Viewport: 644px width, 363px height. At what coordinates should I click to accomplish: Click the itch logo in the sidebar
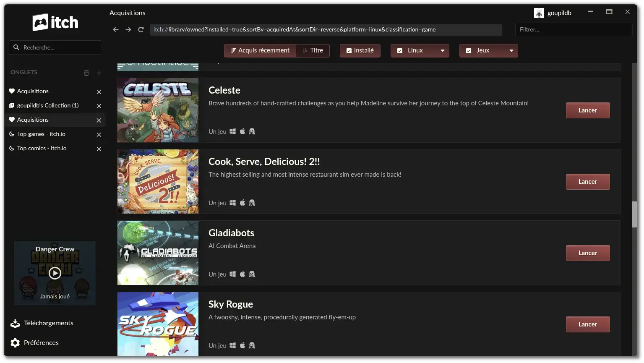pos(55,22)
